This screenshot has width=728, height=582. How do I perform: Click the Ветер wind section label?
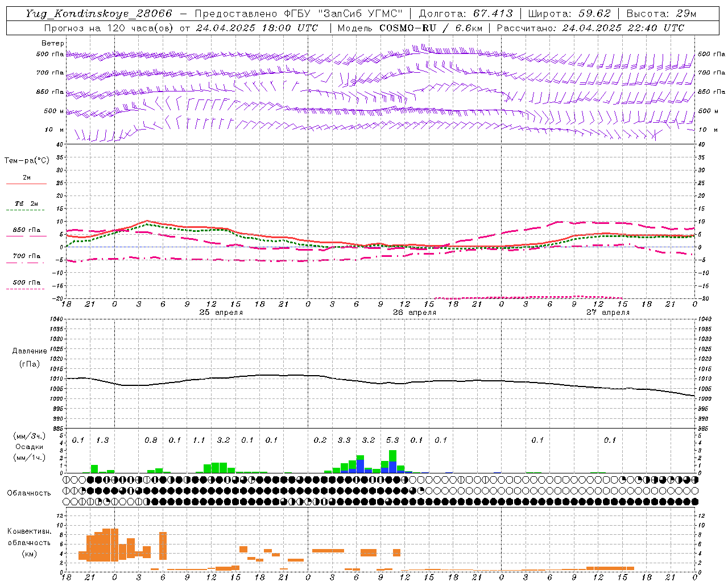[53, 43]
